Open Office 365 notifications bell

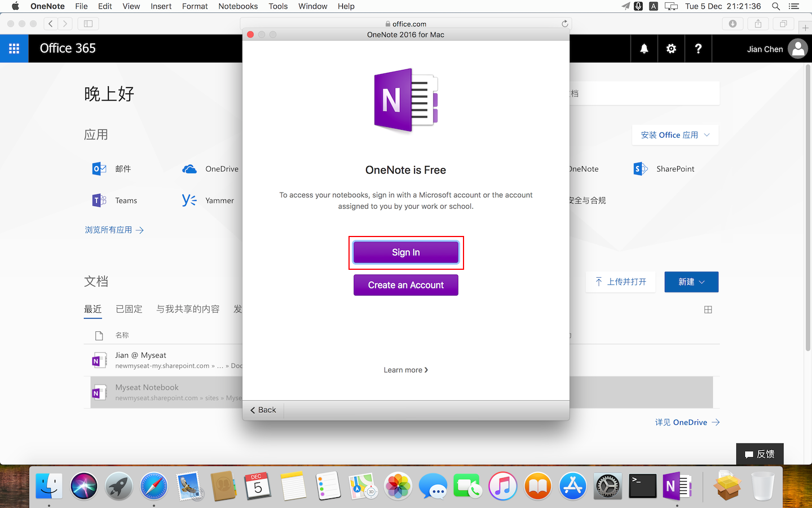pos(644,49)
